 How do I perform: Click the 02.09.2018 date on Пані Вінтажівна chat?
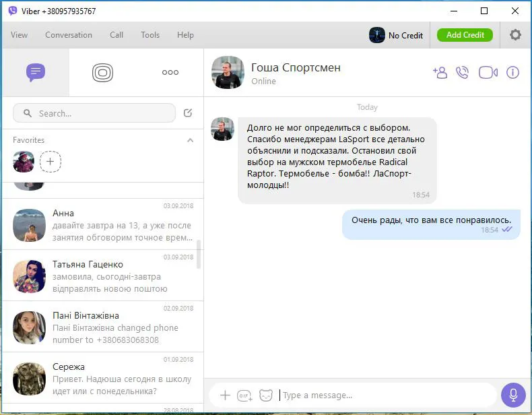[178, 309]
